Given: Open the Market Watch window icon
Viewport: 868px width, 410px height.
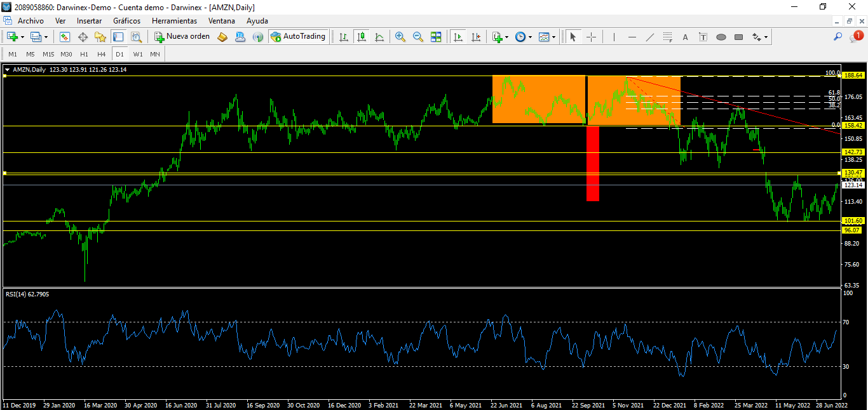Looking at the screenshot, I should (65, 37).
